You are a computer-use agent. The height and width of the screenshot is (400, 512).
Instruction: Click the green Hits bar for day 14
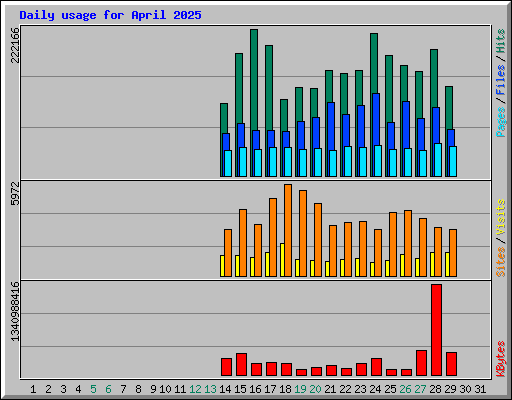pyautogui.click(x=224, y=118)
